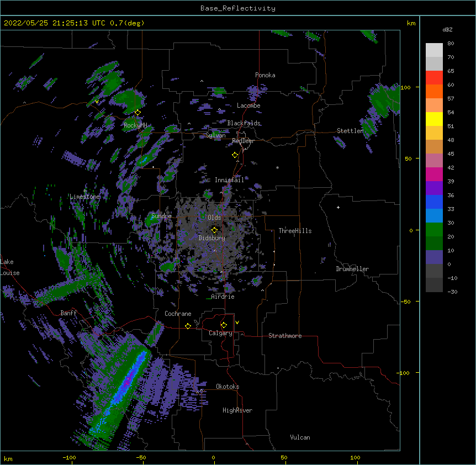
Task: Click the Sundre town label
Action: pyautogui.click(x=161, y=216)
